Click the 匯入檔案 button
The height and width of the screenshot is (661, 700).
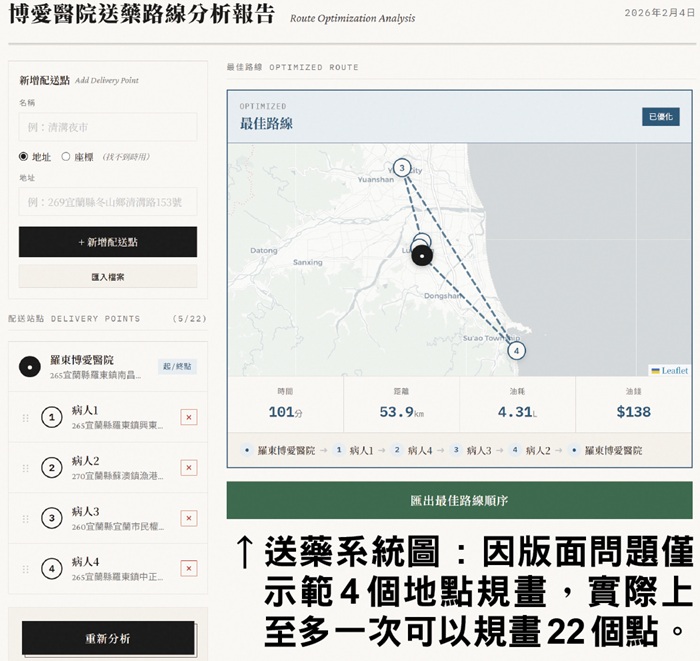[108, 276]
